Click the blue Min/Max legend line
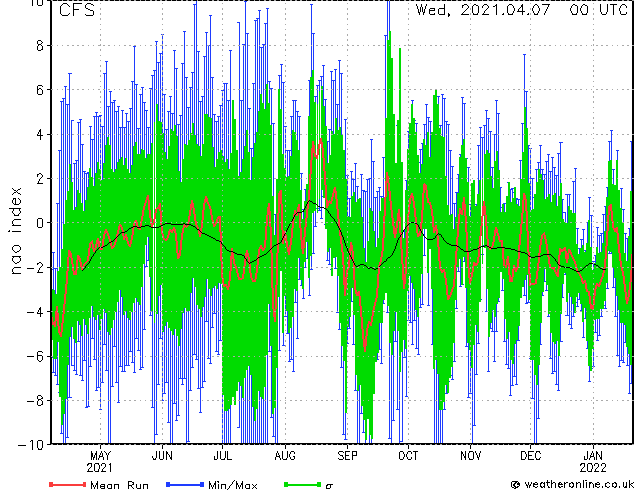The width and height of the screenshot is (634, 490). [x=185, y=484]
